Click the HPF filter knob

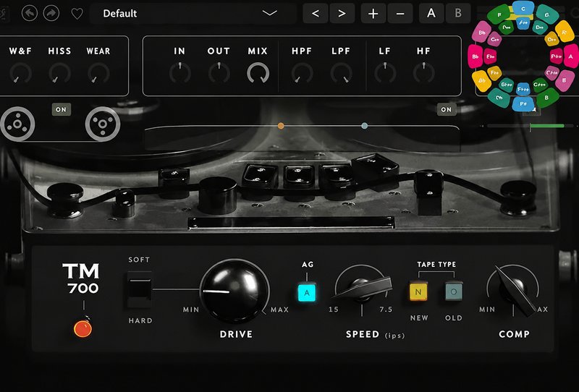(302, 73)
